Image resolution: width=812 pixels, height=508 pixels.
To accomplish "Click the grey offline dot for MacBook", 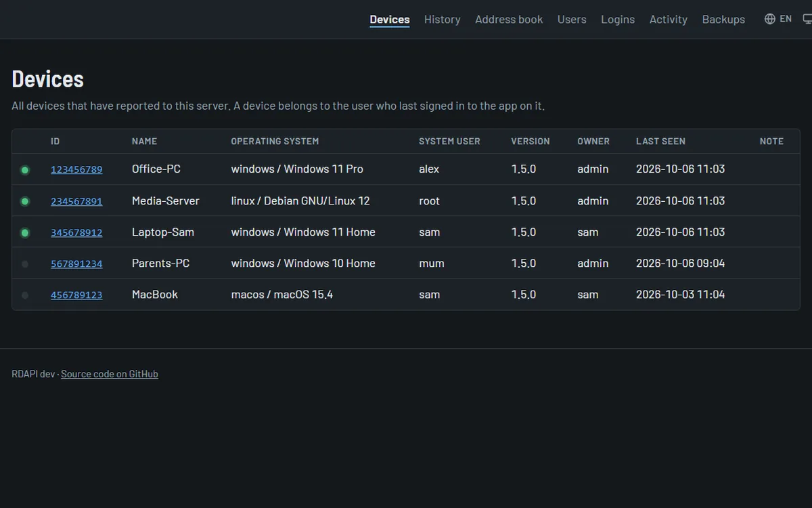I will tap(25, 295).
